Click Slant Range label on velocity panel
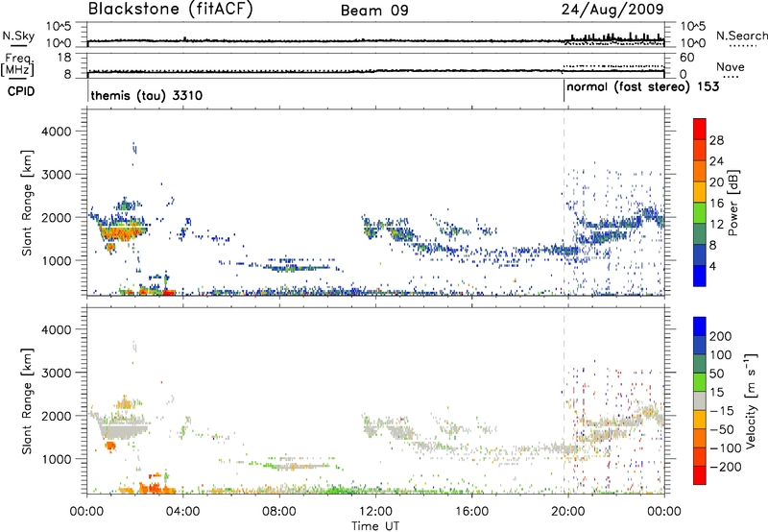Image resolution: width=768 pixels, height=532 pixels. pos(27,401)
